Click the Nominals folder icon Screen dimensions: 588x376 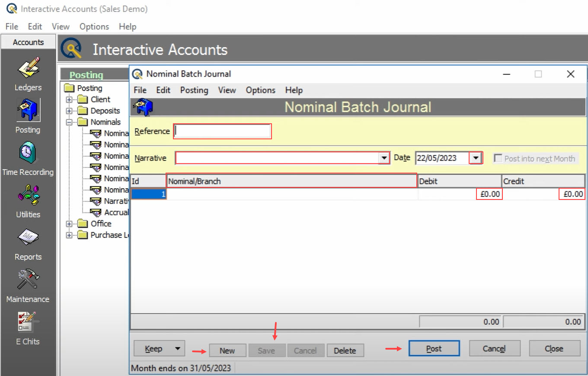click(x=83, y=122)
